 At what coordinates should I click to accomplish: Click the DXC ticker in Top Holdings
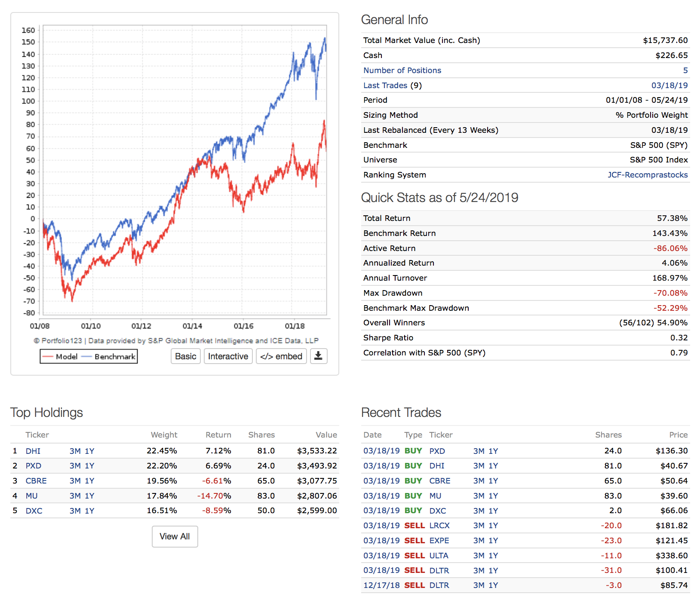(x=34, y=511)
